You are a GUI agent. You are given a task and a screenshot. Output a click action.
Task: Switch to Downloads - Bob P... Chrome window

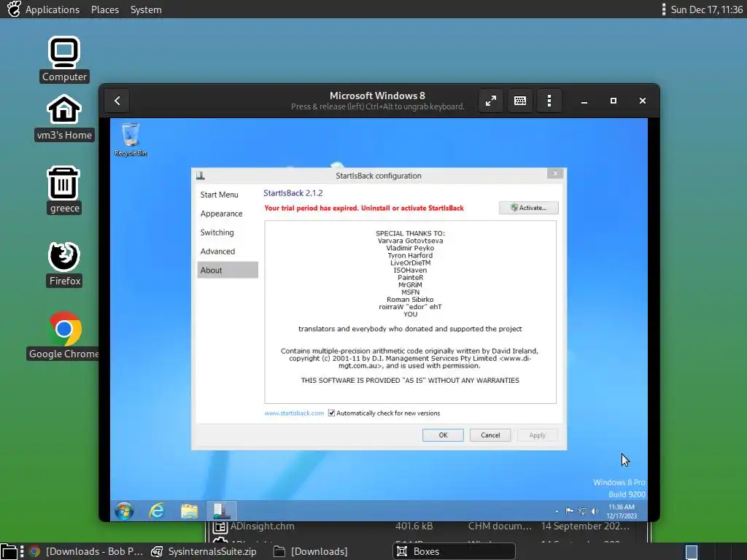pos(86,551)
